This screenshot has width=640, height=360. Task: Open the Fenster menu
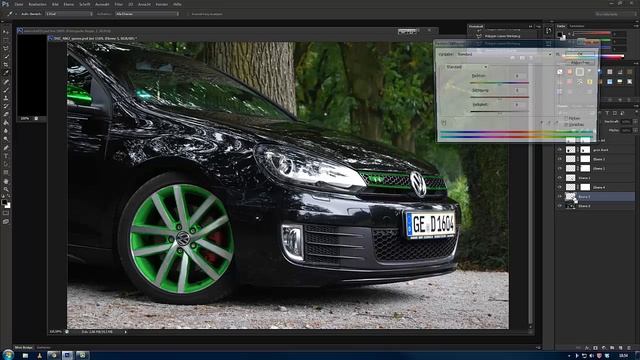162,4
